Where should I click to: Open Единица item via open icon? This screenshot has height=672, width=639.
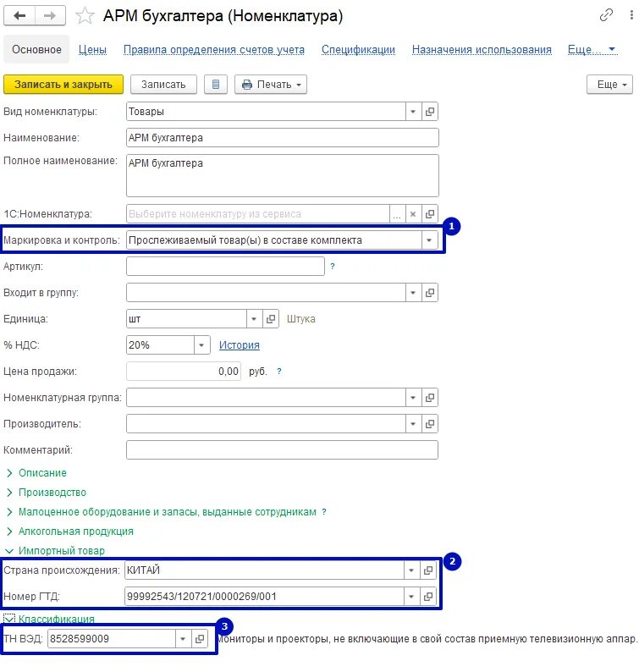271,319
